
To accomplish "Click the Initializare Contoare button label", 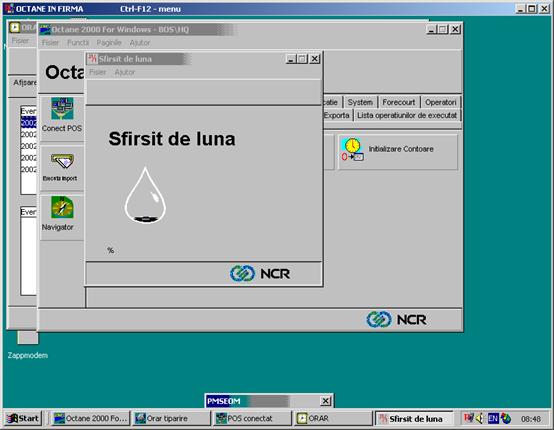I will click(401, 149).
